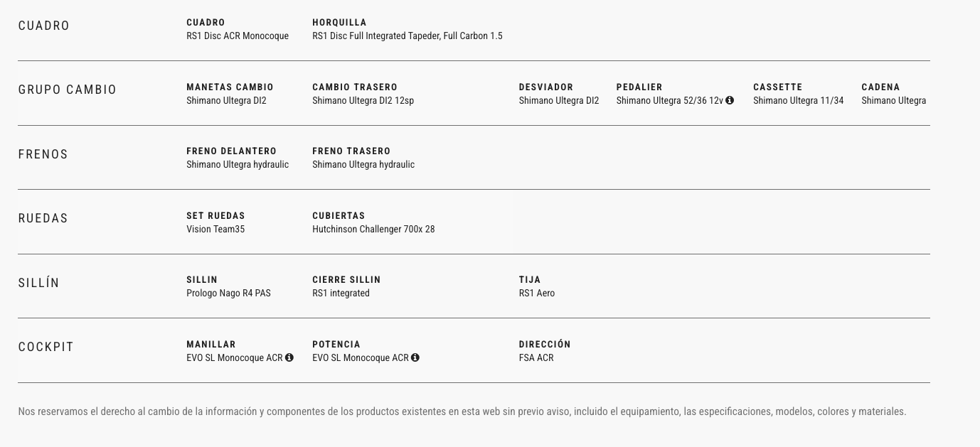
Task: Click the HORQUILLA spec label
Action: 339,23
